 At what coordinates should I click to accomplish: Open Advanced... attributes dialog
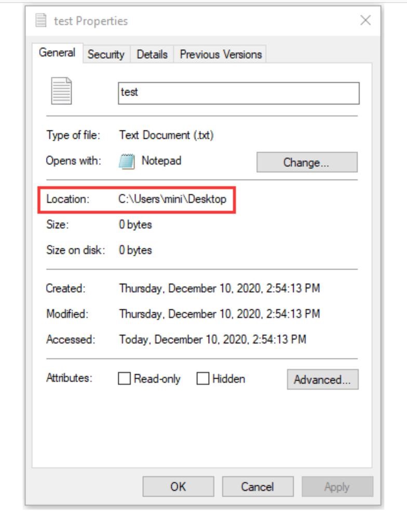[x=322, y=379]
